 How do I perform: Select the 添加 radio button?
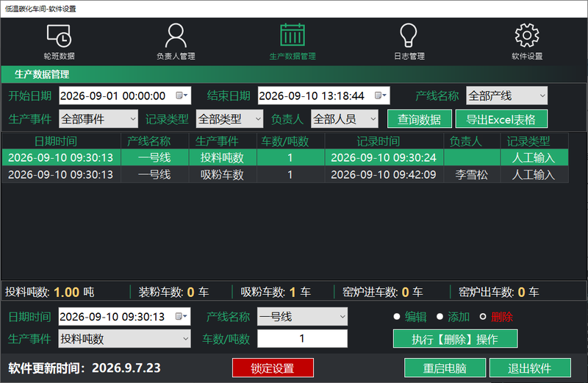(440, 317)
